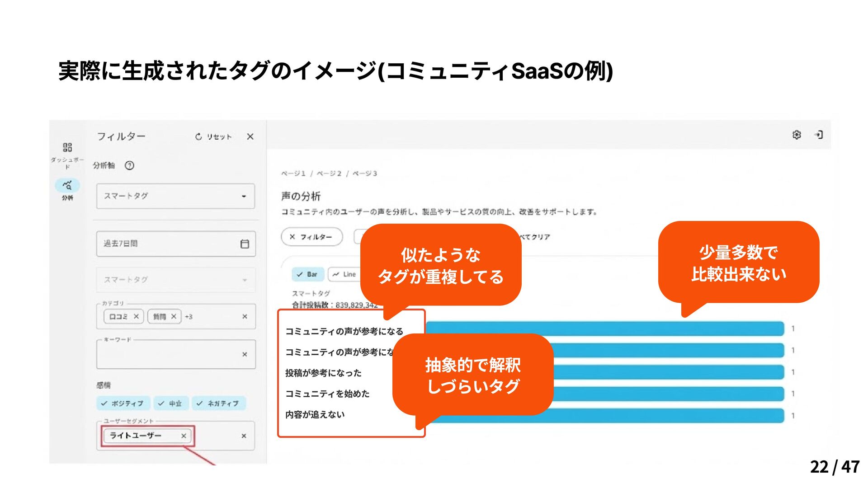Open the Dashboard sidebar icon
This screenshot has width=868, height=488.
[67, 147]
